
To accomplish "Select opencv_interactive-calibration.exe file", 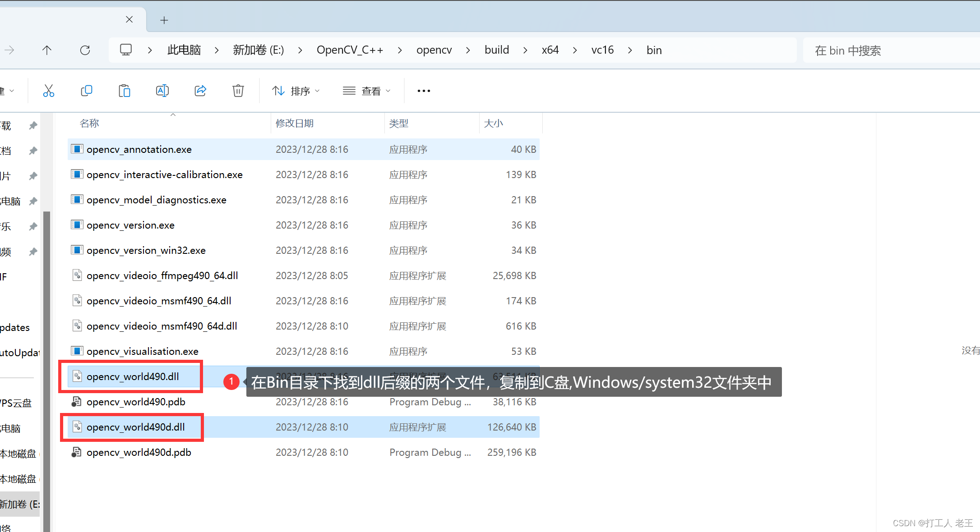I will [304, 174].
